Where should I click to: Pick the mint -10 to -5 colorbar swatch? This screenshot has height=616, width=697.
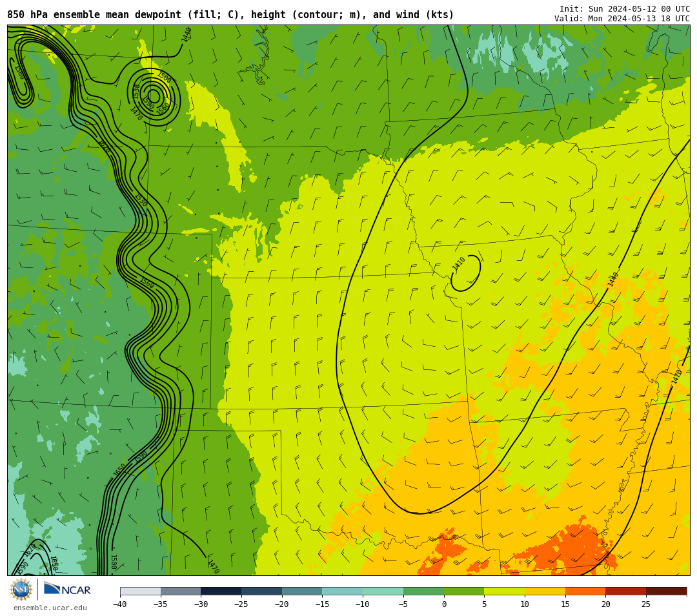[x=383, y=591]
